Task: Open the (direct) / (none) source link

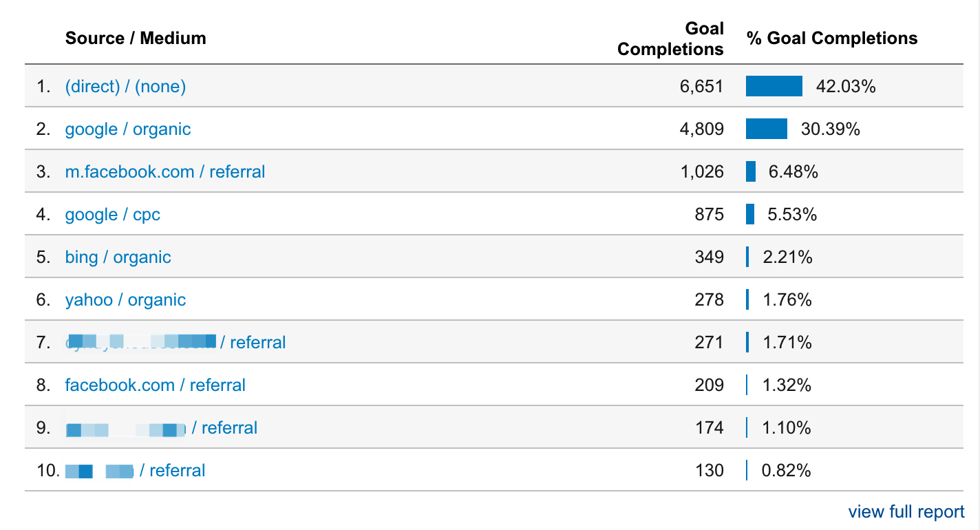Action: click(125, 87)
